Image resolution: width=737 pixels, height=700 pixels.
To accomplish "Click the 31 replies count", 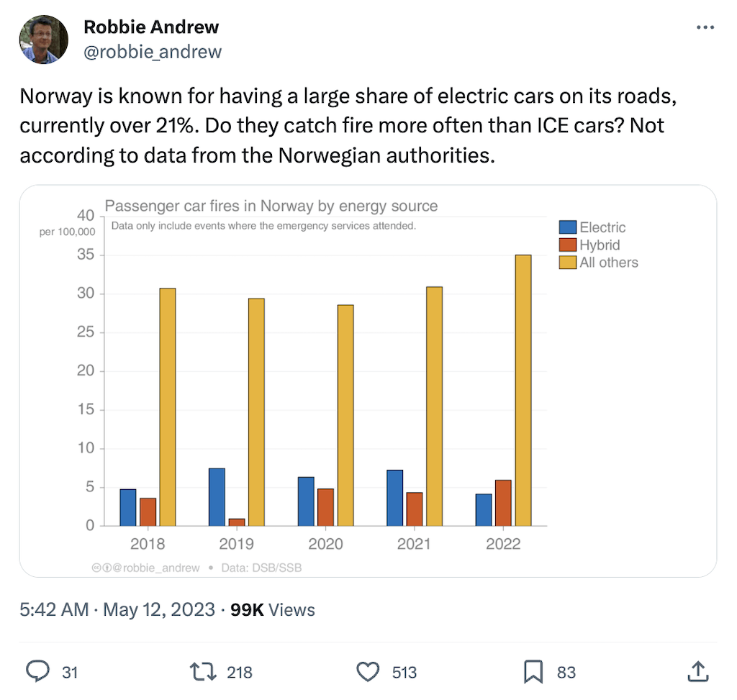I will coord(70,672).
